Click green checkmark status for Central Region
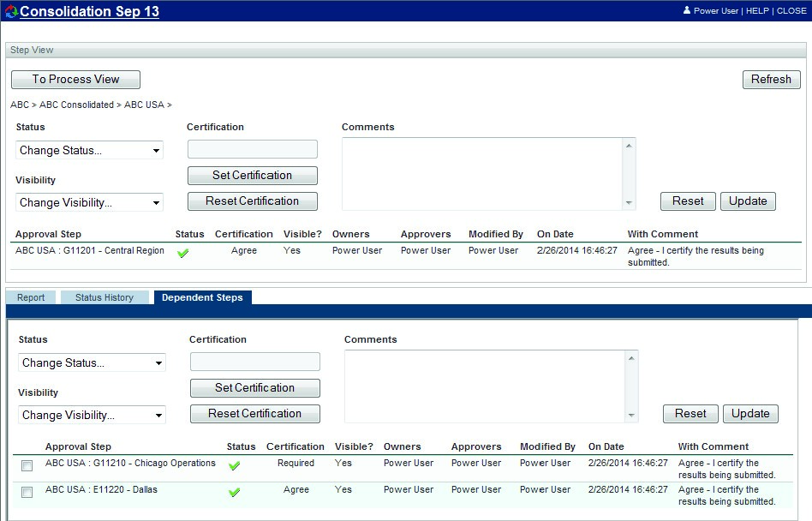This screenshot has width=812, height=521. tap(182, 253)
